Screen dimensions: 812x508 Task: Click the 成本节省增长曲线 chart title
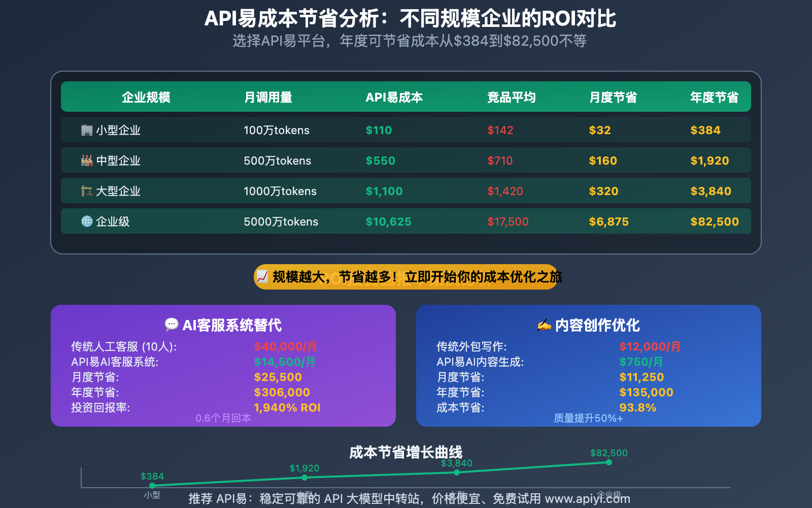406,452
